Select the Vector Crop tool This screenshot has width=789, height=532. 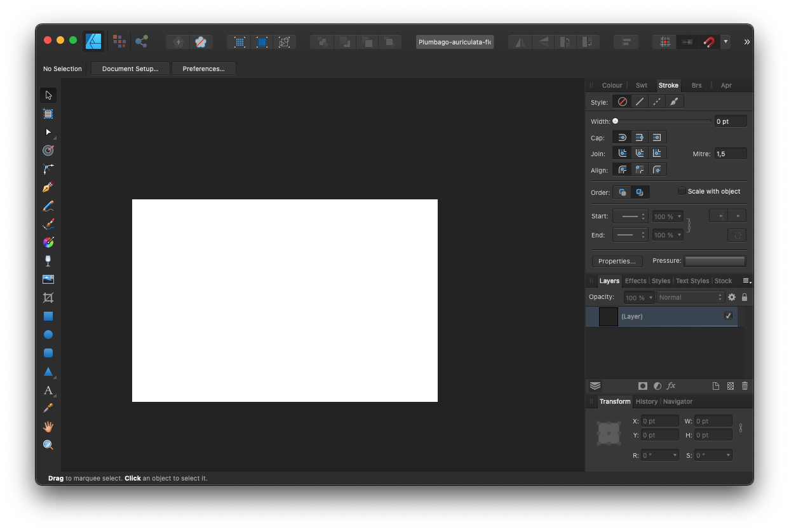click(x=48, y=297)
